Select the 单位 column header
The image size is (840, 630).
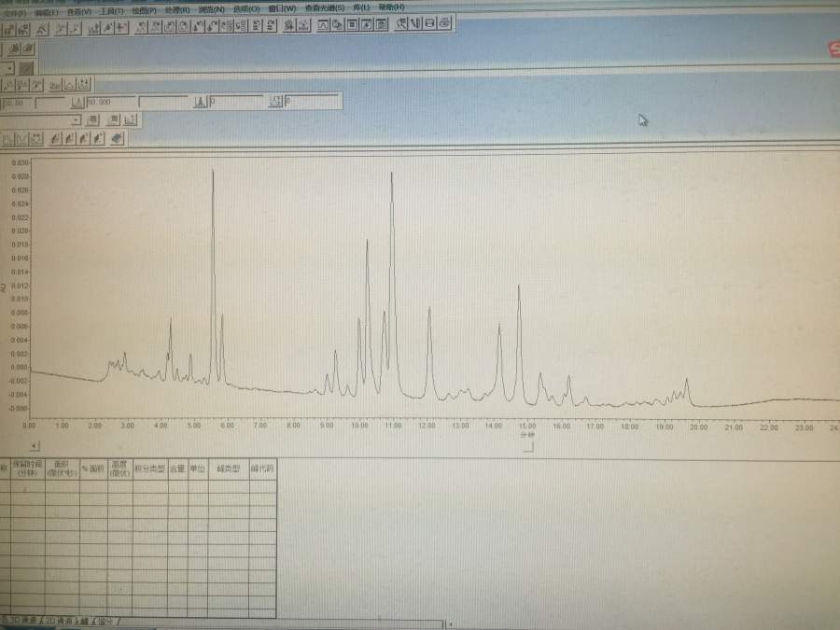198,469
